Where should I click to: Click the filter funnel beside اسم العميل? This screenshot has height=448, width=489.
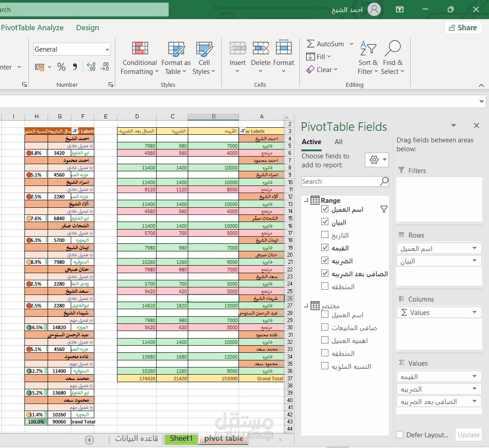click(384, 209)
